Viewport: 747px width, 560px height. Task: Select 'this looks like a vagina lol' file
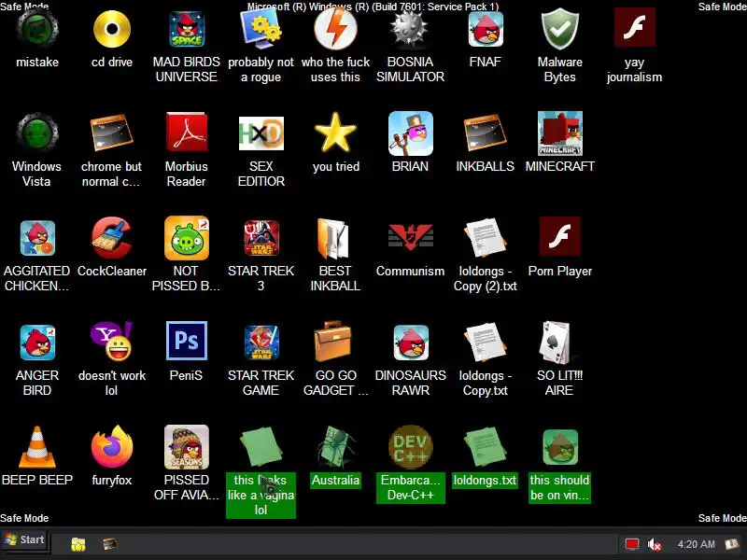(261, 447)
